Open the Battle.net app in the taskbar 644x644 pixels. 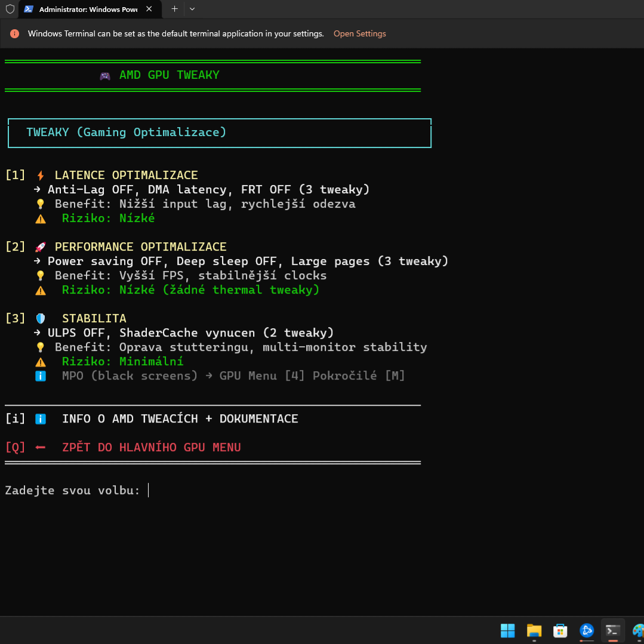point(586,630)
